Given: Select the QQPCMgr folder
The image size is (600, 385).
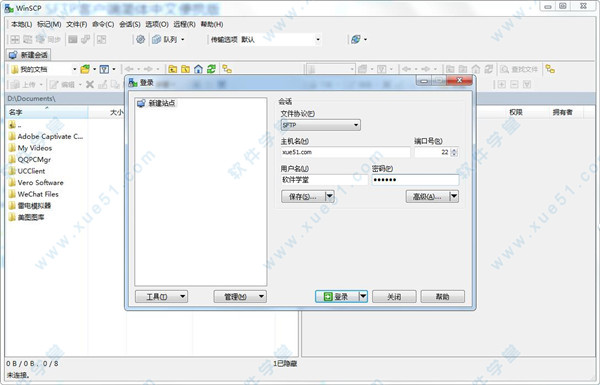Looking at the screenshot, I should [29, 160].
